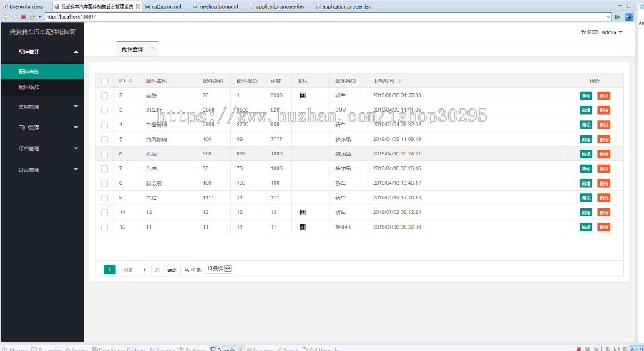Edit the 挡风玻璃 row (ID 5)
Screen dimensions: 644x351
[x=586, y=140]
